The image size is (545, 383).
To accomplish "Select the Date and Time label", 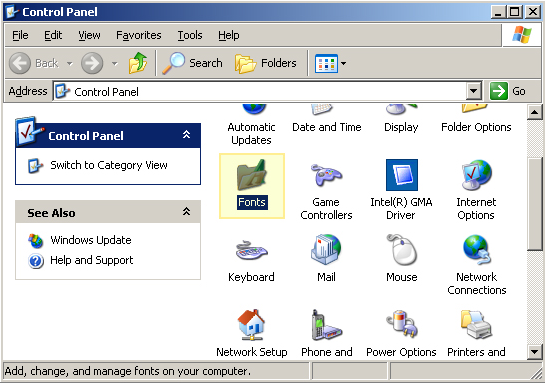I will click(326, 127).
